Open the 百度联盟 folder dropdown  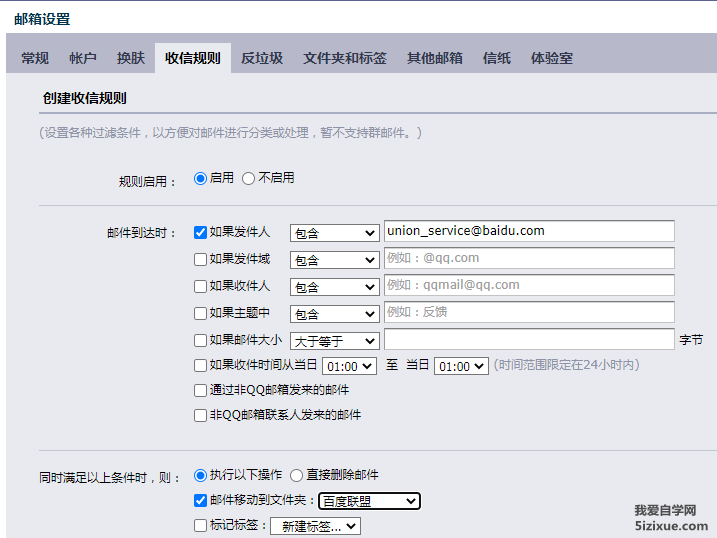369,501
